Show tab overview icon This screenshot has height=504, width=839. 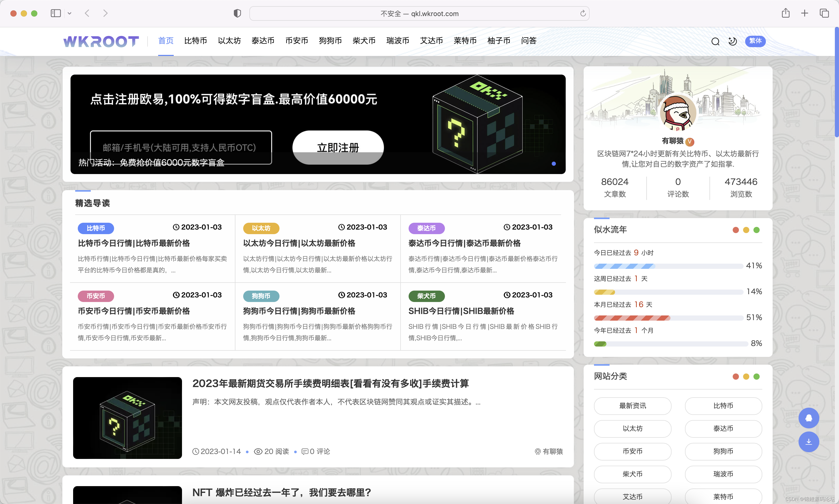tap(824, 13)
